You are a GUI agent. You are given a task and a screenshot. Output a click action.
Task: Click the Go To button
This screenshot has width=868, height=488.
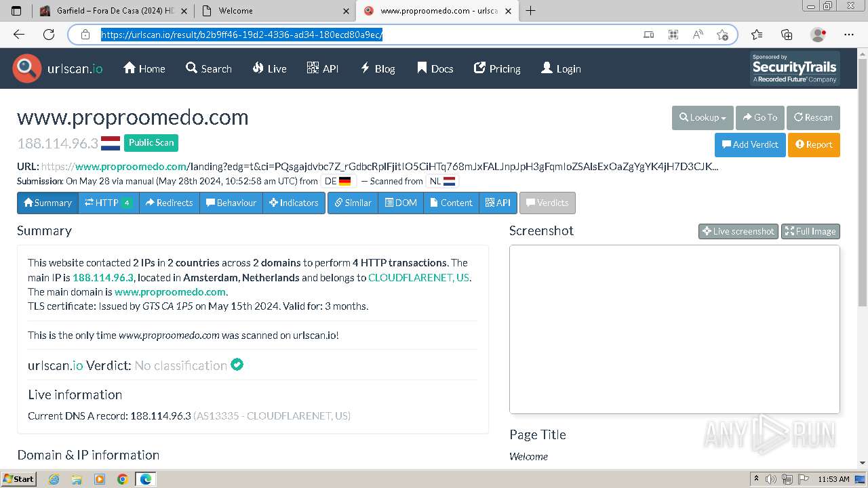coord(760,117)
